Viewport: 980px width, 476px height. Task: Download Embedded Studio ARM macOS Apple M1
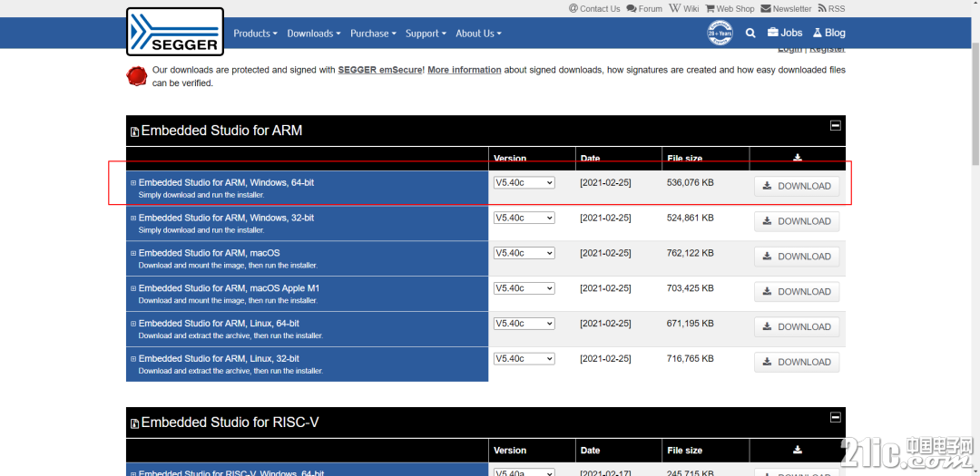[797, 292]
